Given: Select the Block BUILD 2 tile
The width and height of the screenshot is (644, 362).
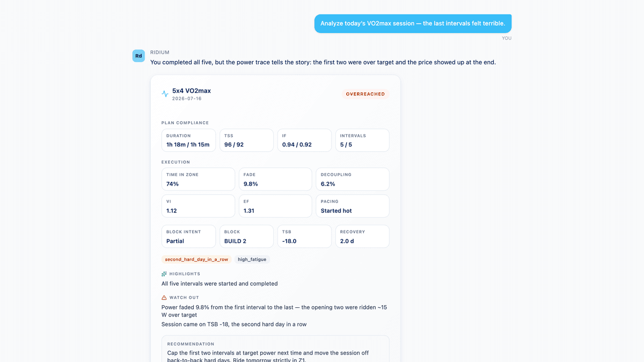Looking at the screenshot, I should click(x=246, y=237).
